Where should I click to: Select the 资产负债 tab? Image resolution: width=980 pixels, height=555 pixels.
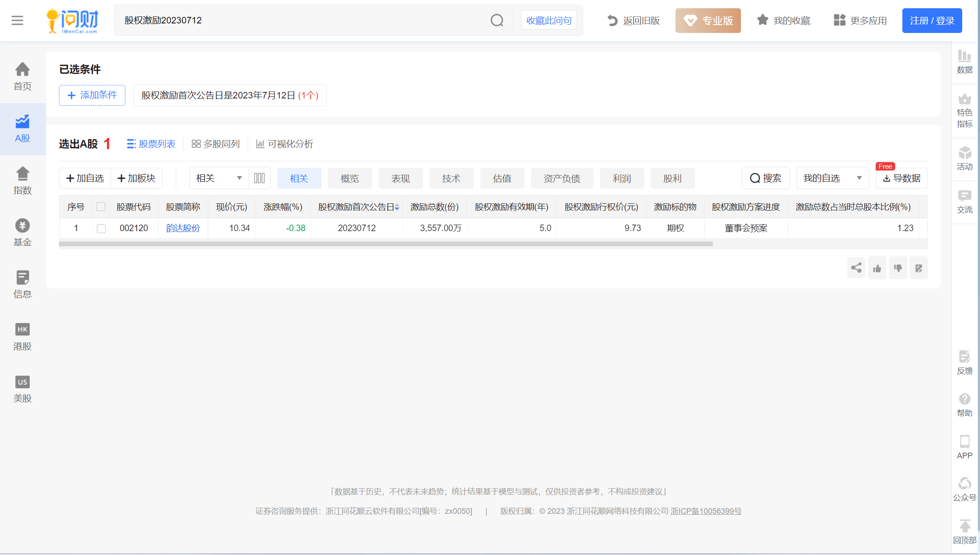(x=562, y=178)
